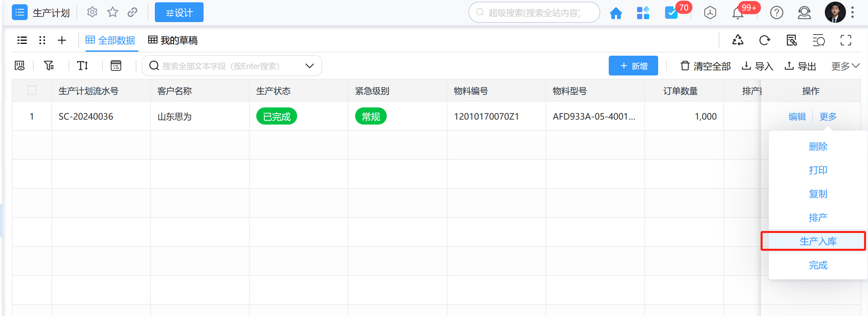This screenshot has width=868, height=316.
Task: Click the refresh icon in toolbar
Action: point(765,41)
